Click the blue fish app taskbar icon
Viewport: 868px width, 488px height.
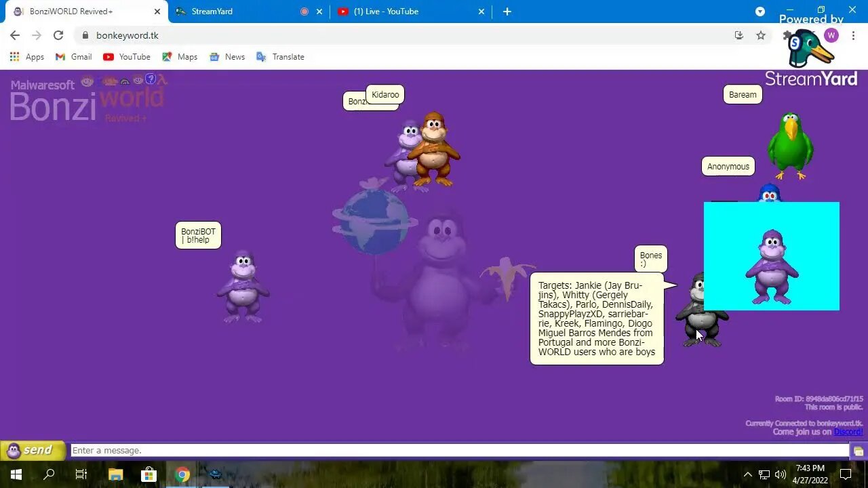pos(215,474)
